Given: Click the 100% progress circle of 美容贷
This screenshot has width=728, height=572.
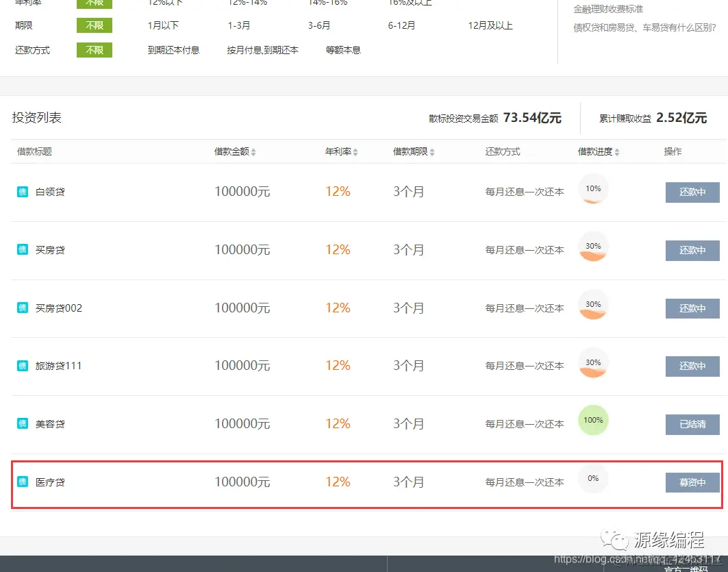Looking at the screenshot, I should click(x=593, y=420).
